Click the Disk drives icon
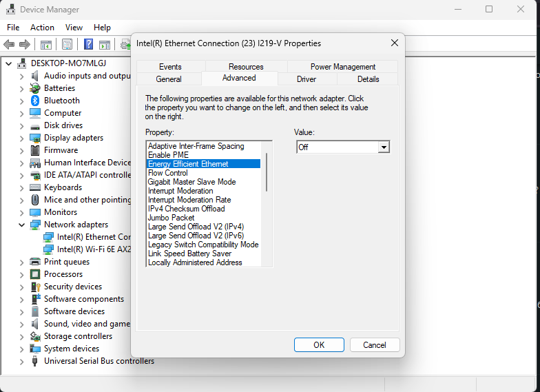The image size is (540, 392). click(x=34, y=126)
